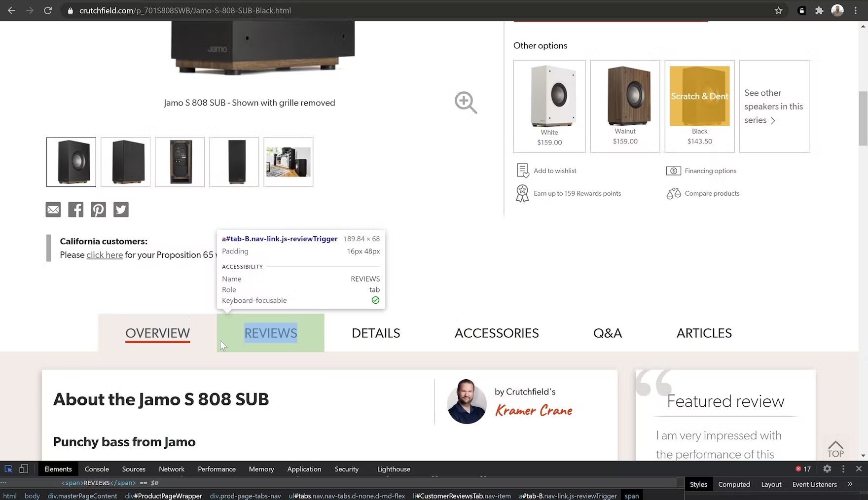This screenshot has width=868, height=500.
Task: Share product via Pinterest icon
Action: point(98,210)
